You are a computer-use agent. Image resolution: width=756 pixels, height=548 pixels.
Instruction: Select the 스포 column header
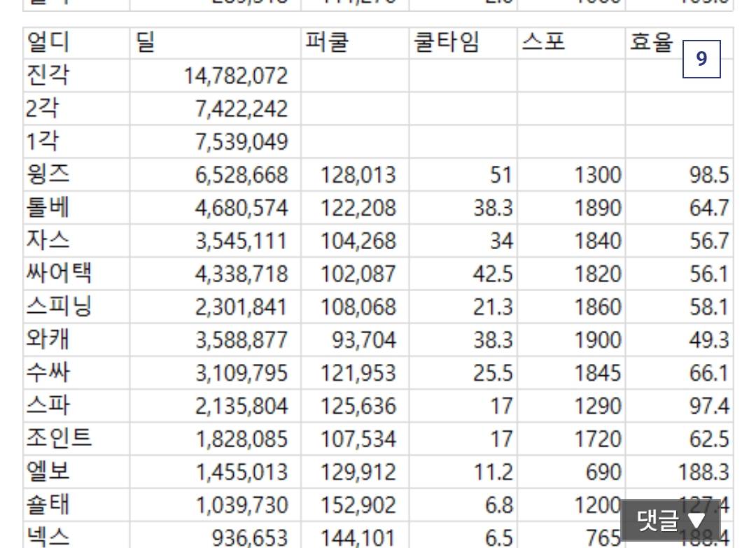click(x=543, y=43)
